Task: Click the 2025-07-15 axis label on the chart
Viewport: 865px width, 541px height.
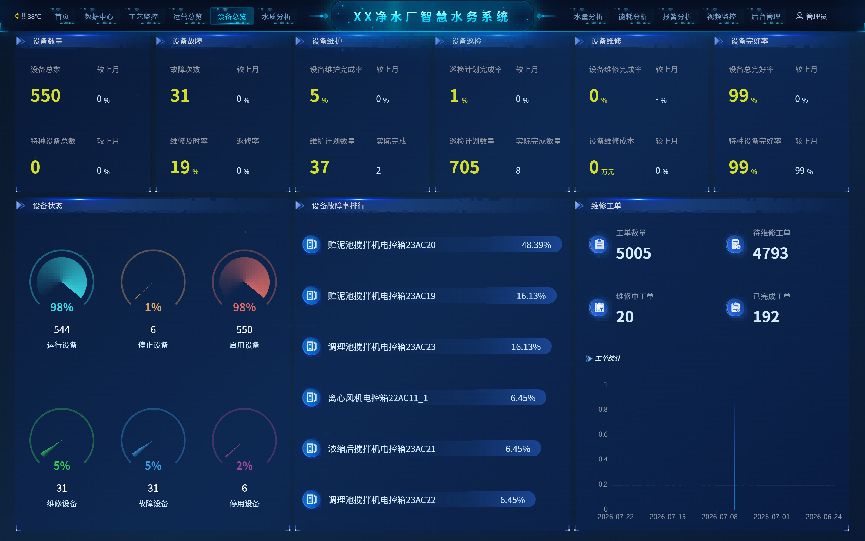Action: pos(668,517)
